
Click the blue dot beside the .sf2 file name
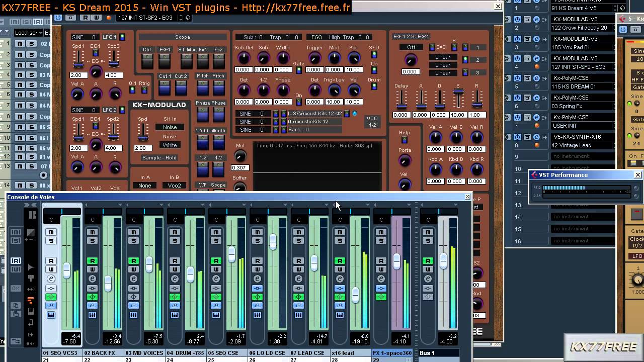point(355,114)
